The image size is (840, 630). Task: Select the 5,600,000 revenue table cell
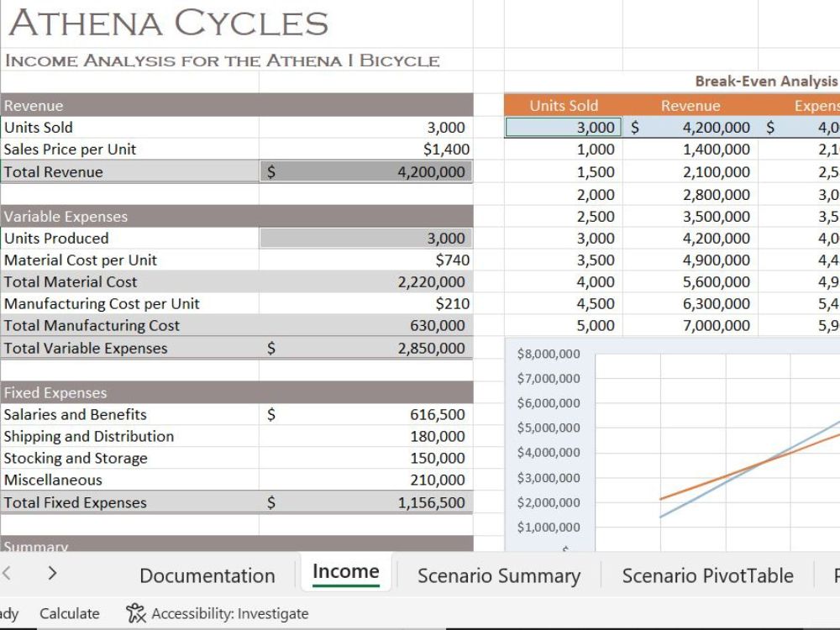click(690, 281)
